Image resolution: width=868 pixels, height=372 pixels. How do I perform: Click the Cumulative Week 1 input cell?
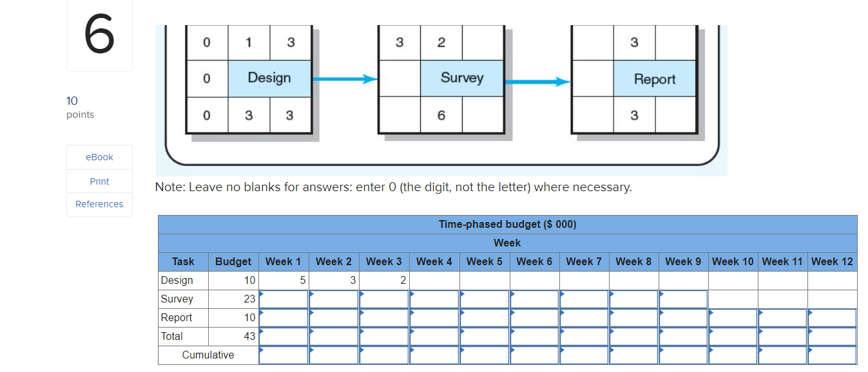tap(284, 355)
